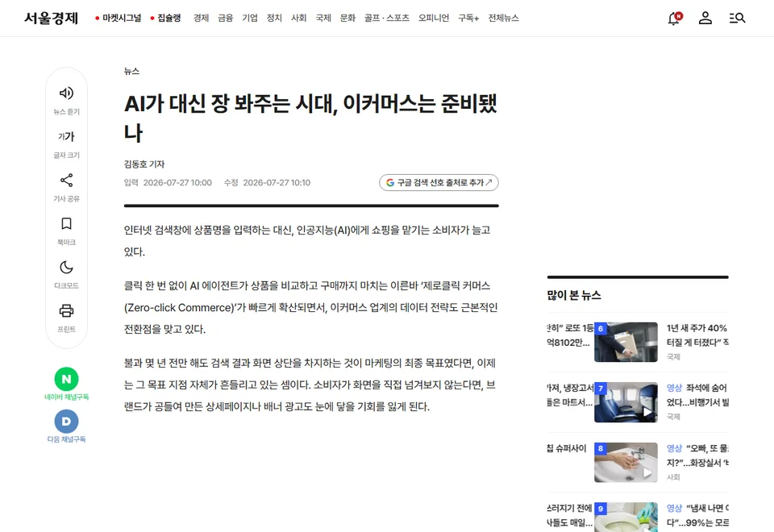Image resolution: width=774 pixels, height=532 pixels.
Task: Go to the 경제 section
Action: click(201, 19)
